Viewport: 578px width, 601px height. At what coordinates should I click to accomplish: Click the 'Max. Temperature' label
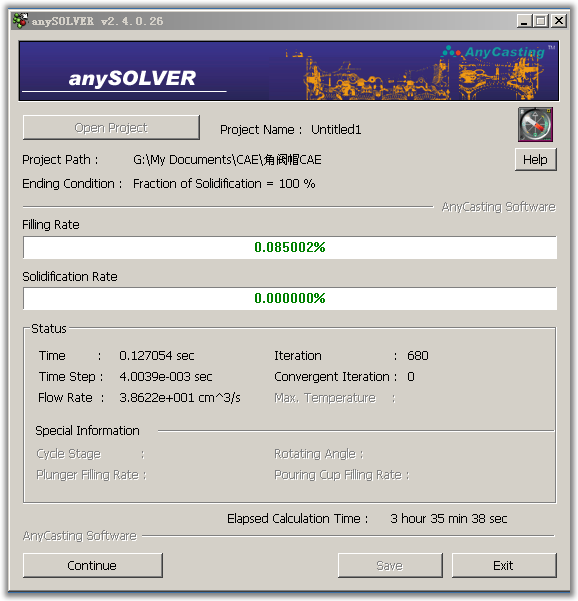[325, 398]
